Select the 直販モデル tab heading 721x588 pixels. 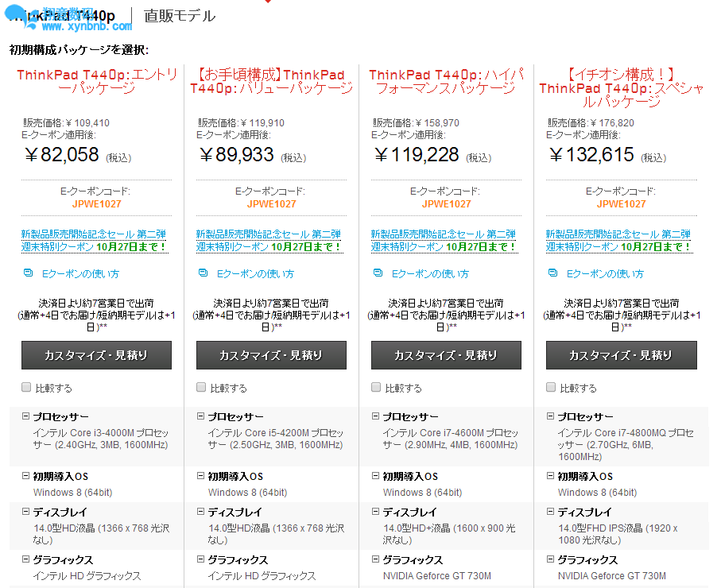[x=179, y=15]
